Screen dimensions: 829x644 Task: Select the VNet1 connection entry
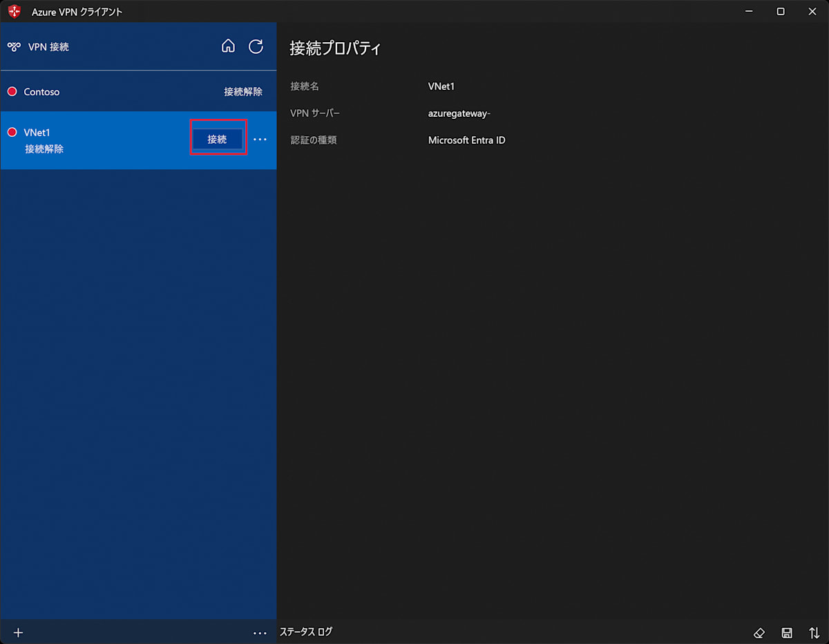(x=138, y=140)
